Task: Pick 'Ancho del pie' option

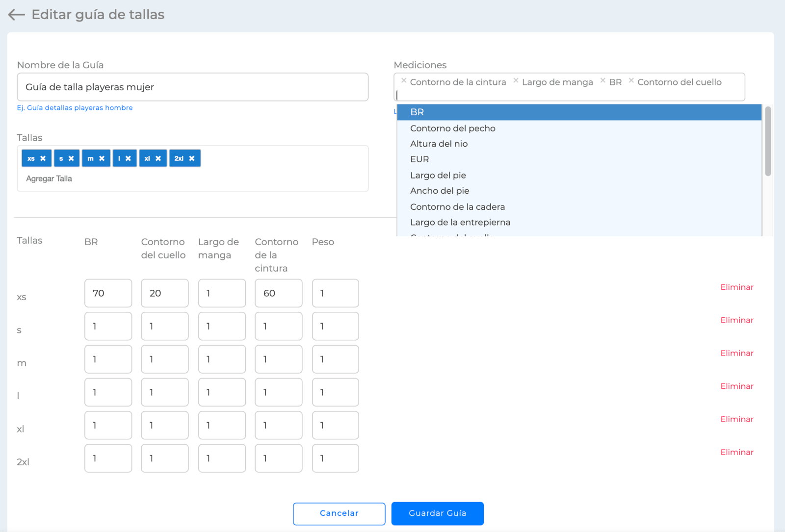Action: click(x=579, y=191)
